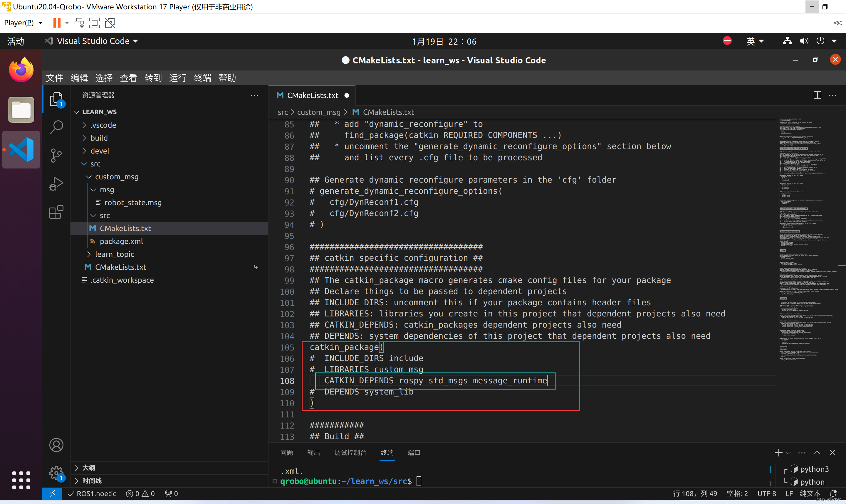Open the Accounts icon in activity bar
Viewport: 846px width, 504px height.
coord(56,445)
